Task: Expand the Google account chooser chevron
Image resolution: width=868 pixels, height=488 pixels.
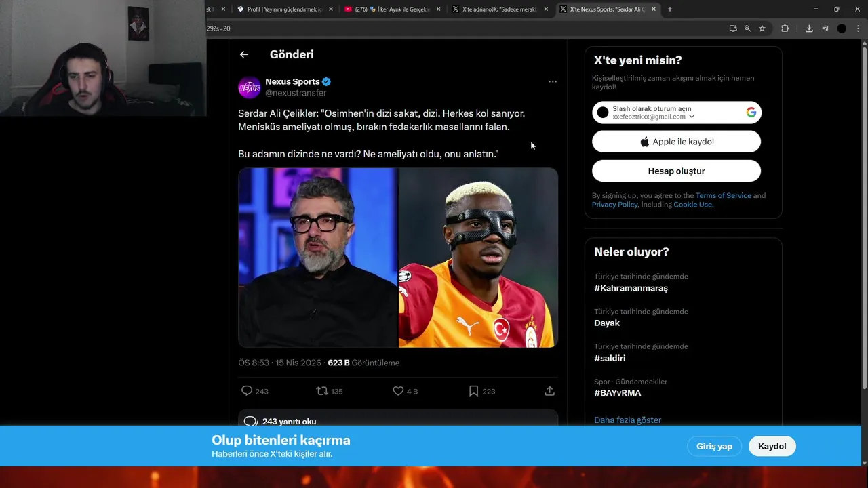Action: pyautogui.click(x=692, y=117)
